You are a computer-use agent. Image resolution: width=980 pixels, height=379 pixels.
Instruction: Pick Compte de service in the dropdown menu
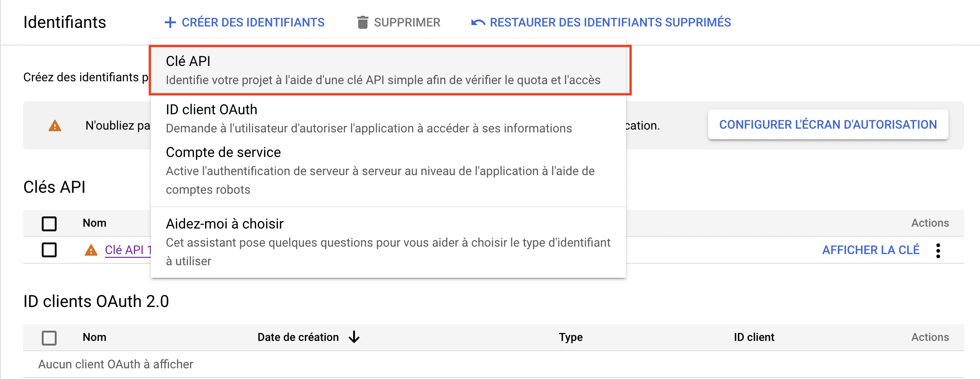click(389, 170)
